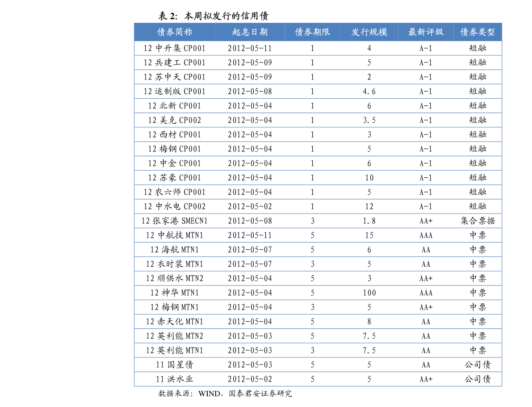Screen dimensions: 532x407
Task: Click the 债券期限 column header
Action: click(x=313, y=32)
